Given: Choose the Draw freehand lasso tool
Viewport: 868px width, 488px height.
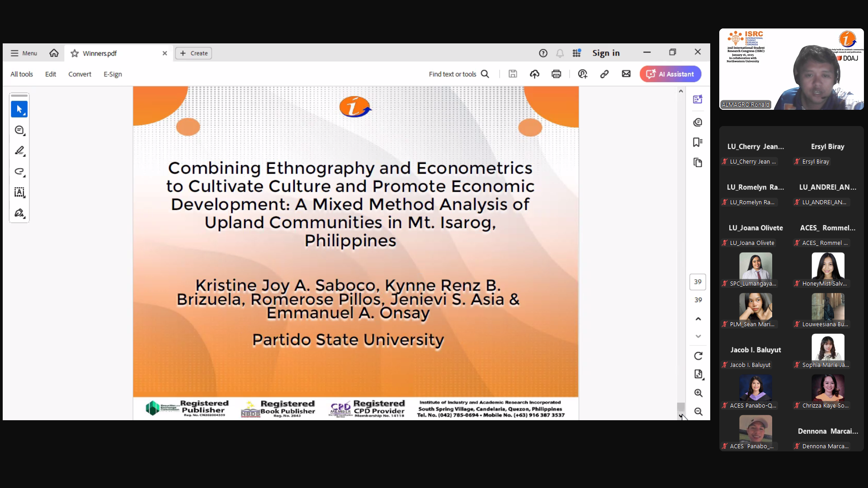Looking at the screenshot, I should pyautogui.click(x=19, y=172).
